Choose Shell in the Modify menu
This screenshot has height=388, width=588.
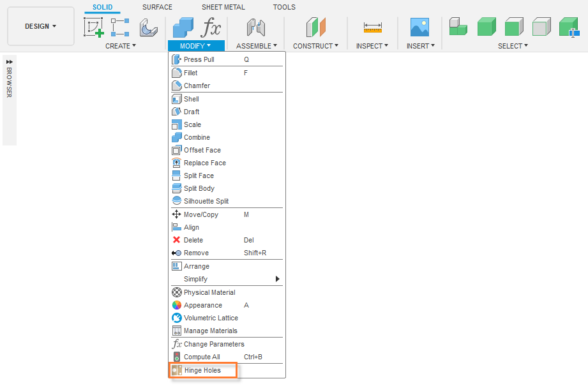(x=192, y=99)
